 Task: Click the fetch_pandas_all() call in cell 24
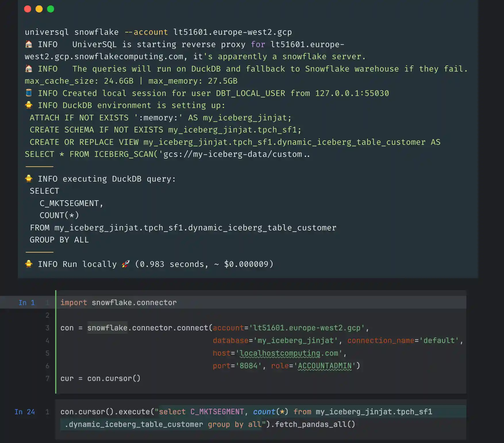pyautogui.click(x=315, y=424)
